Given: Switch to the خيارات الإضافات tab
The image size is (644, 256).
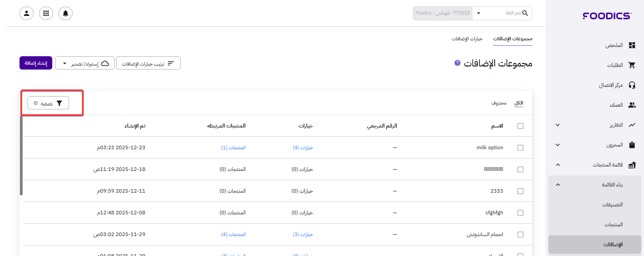Looking at the screenshot, I should [467, 39].
